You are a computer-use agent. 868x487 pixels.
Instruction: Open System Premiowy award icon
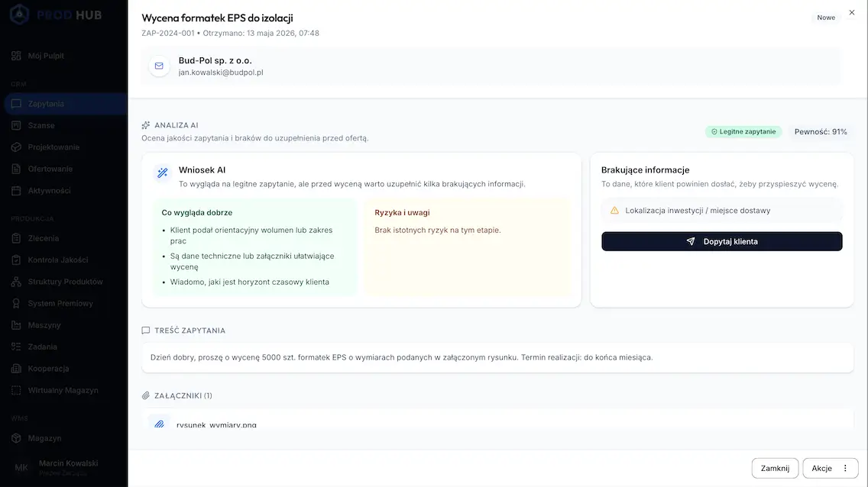[16, 304]
